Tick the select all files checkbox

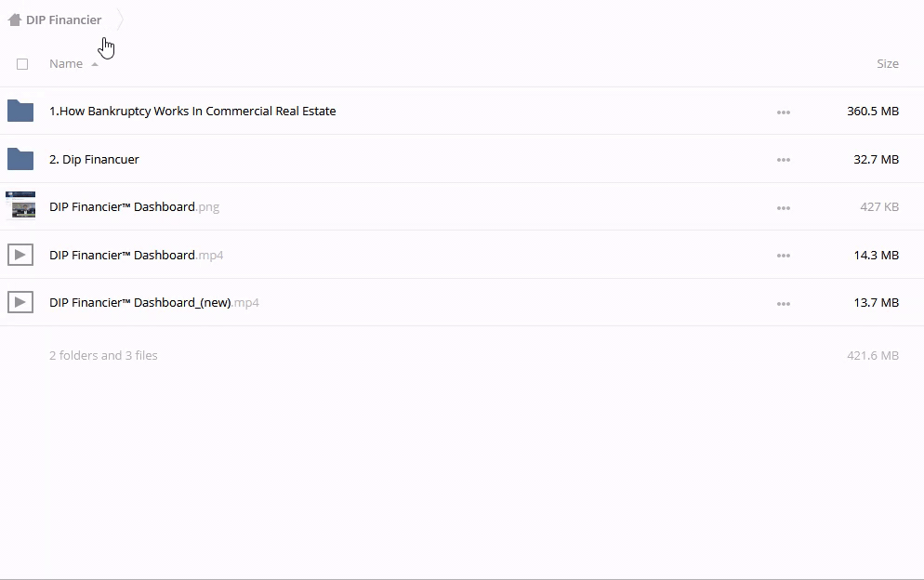(22, 64)
